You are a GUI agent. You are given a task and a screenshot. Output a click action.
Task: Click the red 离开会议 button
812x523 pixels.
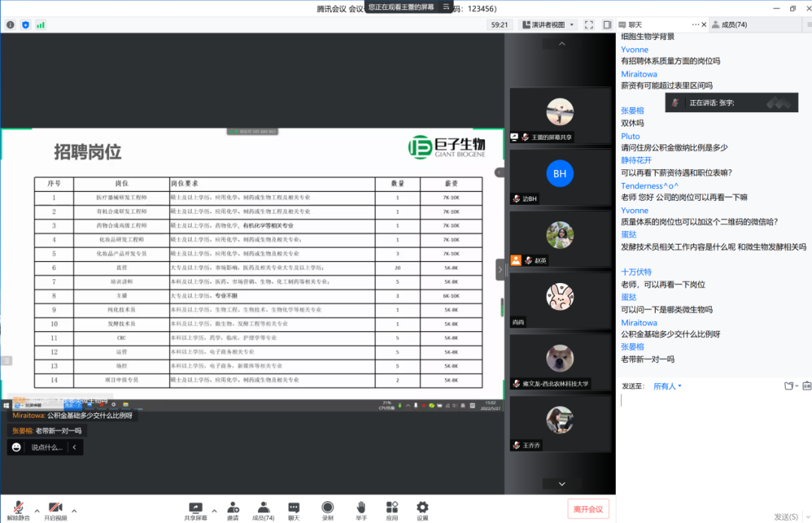pyautogui.click(x=588, y=509)
